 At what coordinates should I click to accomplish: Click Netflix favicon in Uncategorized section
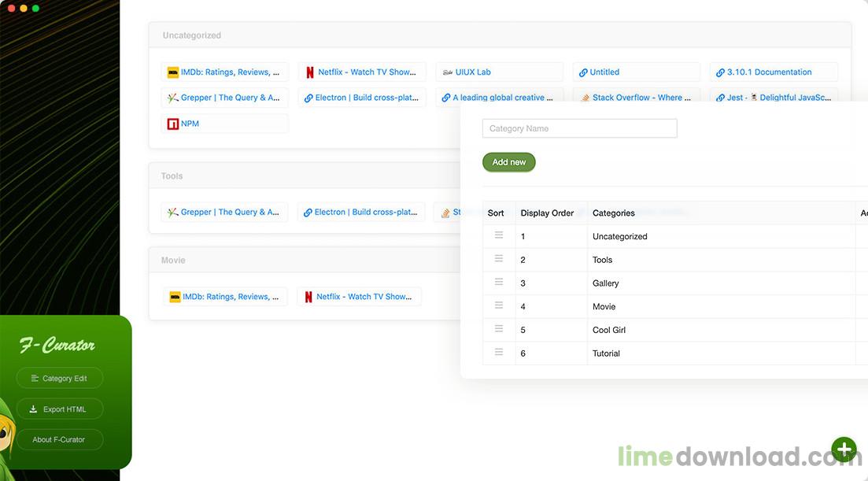pos(310,72)
